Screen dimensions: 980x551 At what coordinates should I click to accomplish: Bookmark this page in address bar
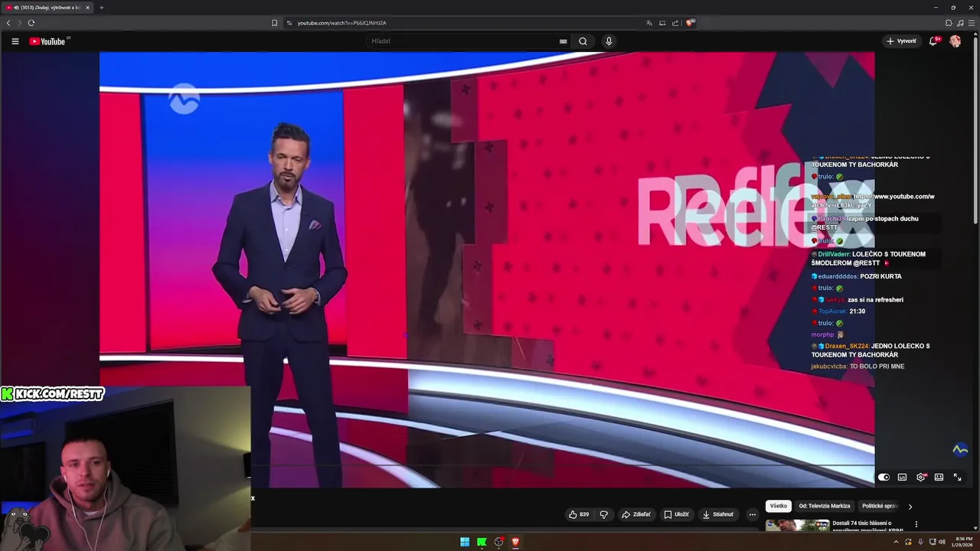coord(274,23)
